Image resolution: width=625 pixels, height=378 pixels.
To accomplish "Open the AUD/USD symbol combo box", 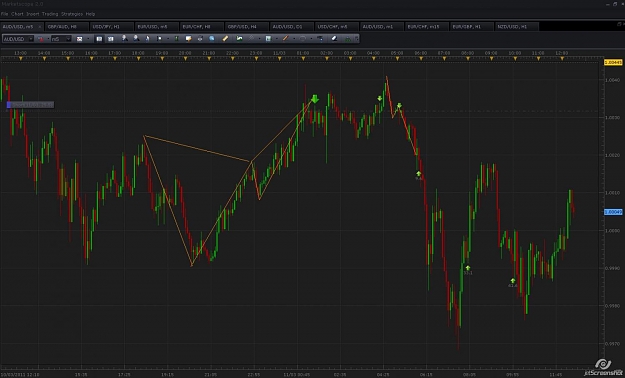I will click(x=18, y=39).
